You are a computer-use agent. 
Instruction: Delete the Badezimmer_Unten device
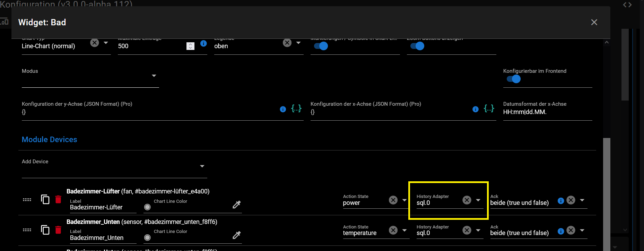(58, 230)
